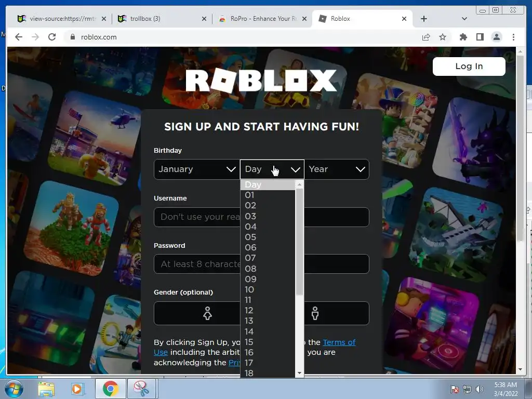Choose day 16 from the list

point(268,353)
